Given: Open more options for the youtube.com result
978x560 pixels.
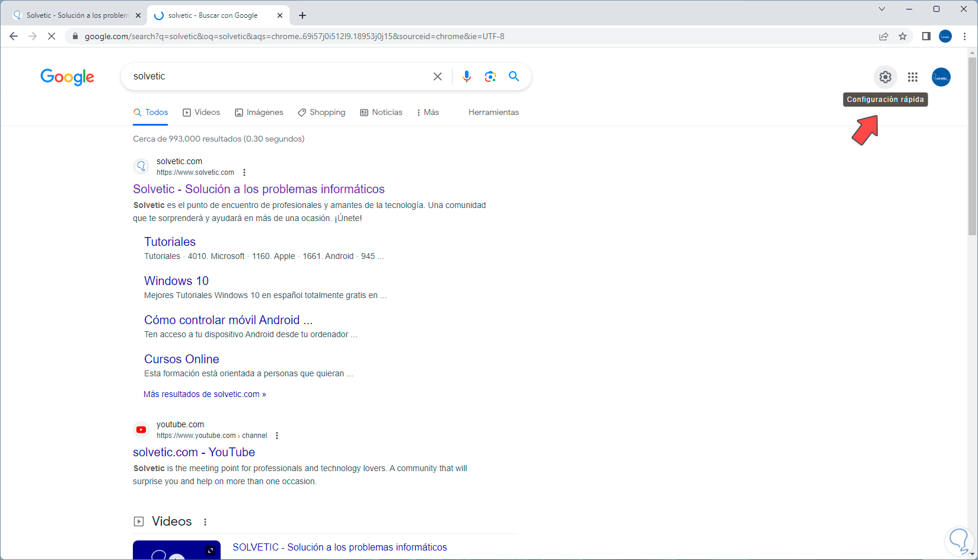Looking at the screenshot, I should tap(277, 436).
